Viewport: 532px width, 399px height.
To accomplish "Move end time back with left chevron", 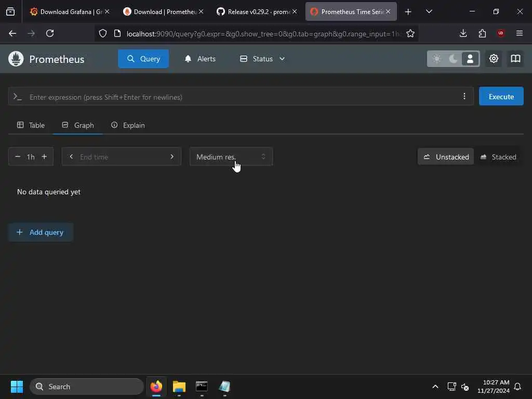I will coord(71,157).
